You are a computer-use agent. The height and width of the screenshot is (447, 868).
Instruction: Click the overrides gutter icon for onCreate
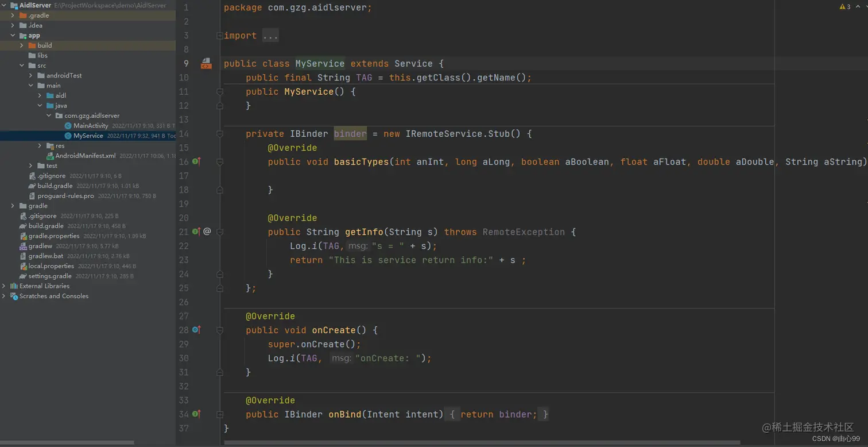tap(196, 330)
